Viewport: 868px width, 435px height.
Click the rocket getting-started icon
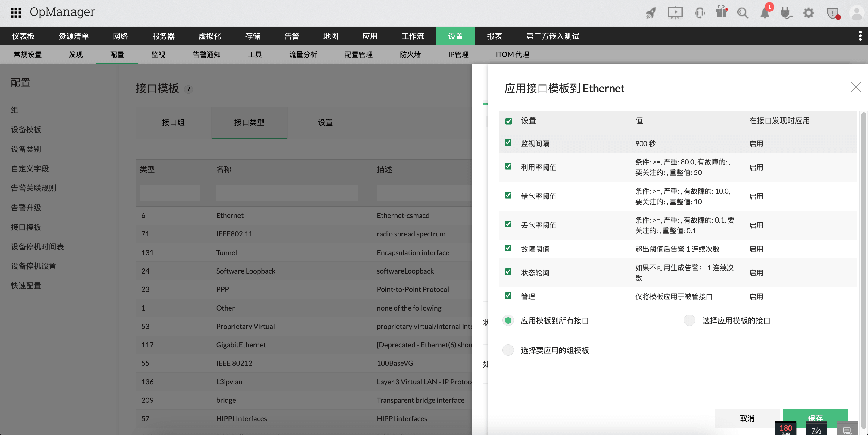(x=651, y=13)
